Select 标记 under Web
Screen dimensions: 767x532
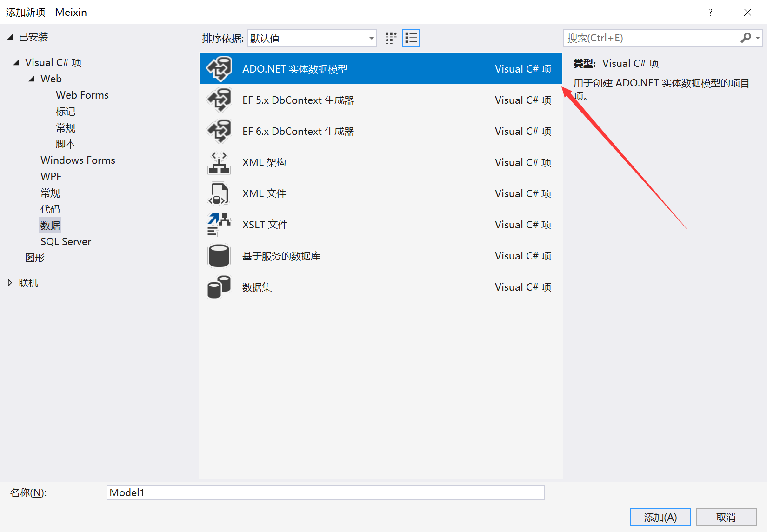pyautogui.click(x=66, y=112)
